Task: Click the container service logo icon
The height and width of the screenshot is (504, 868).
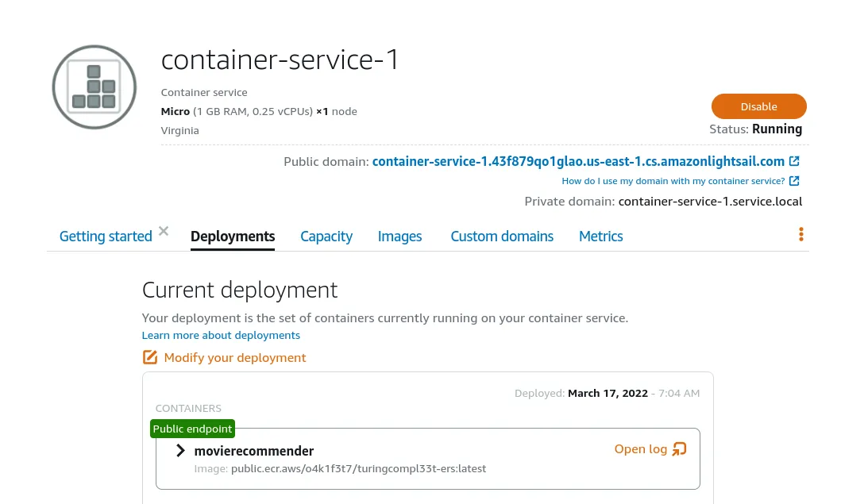Action: pyautogui.click(x=95, y=87)
